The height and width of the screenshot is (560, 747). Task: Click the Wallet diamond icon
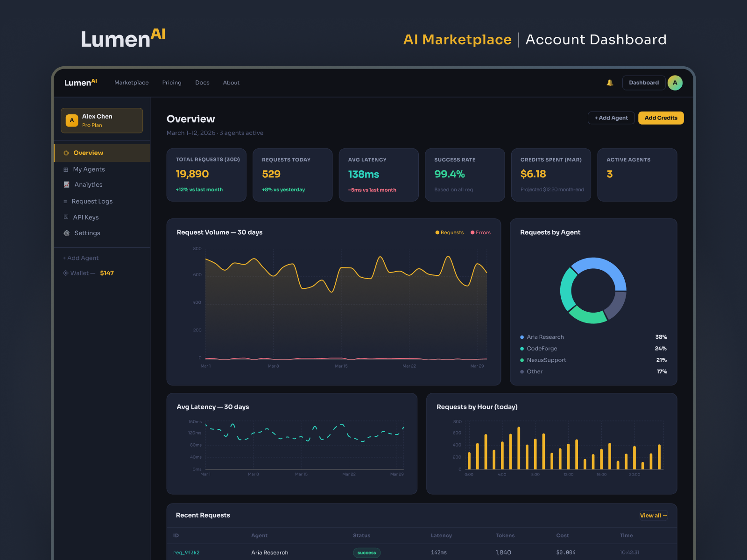(x=65, y=273)
